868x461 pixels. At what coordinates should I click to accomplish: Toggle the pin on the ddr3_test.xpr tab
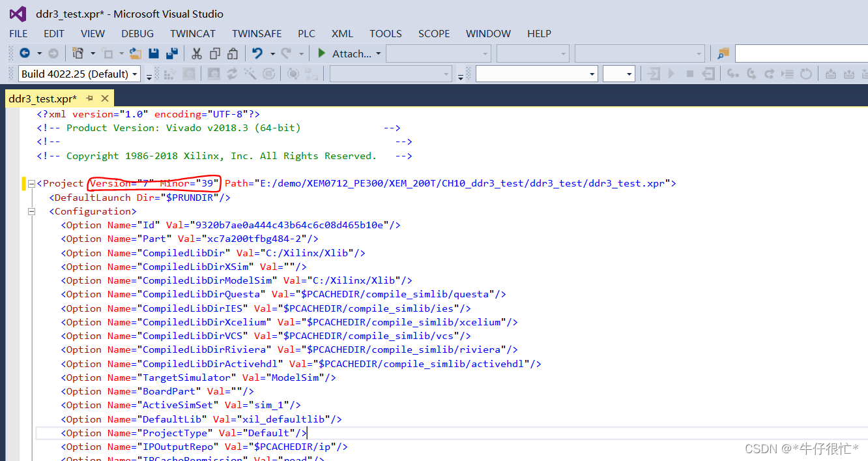(90, 98)
